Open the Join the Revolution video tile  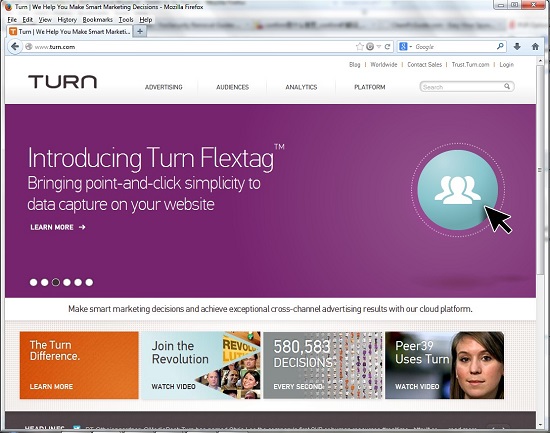point(201,365)
